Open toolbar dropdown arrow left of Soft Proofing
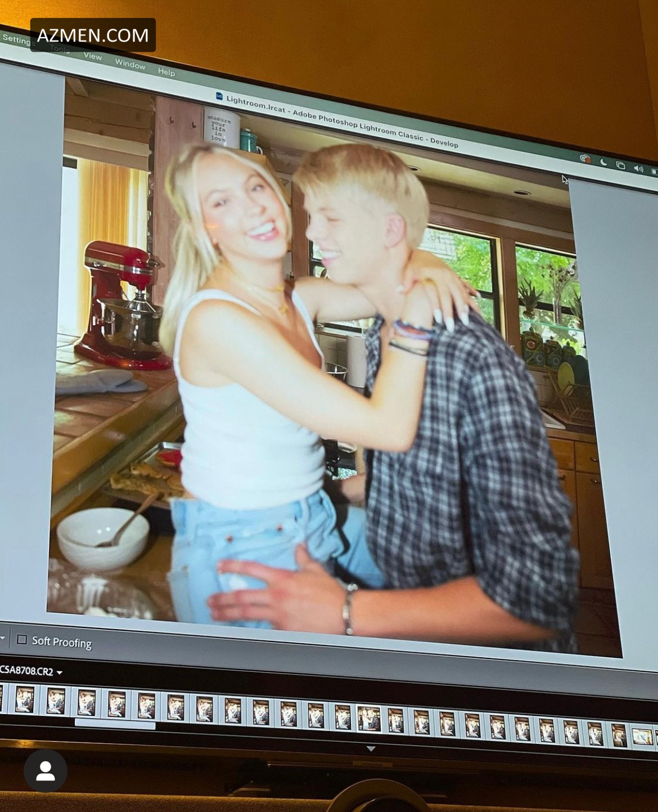Image resolution: width=658 pixels, height=812 pixels. click(3, 638)
